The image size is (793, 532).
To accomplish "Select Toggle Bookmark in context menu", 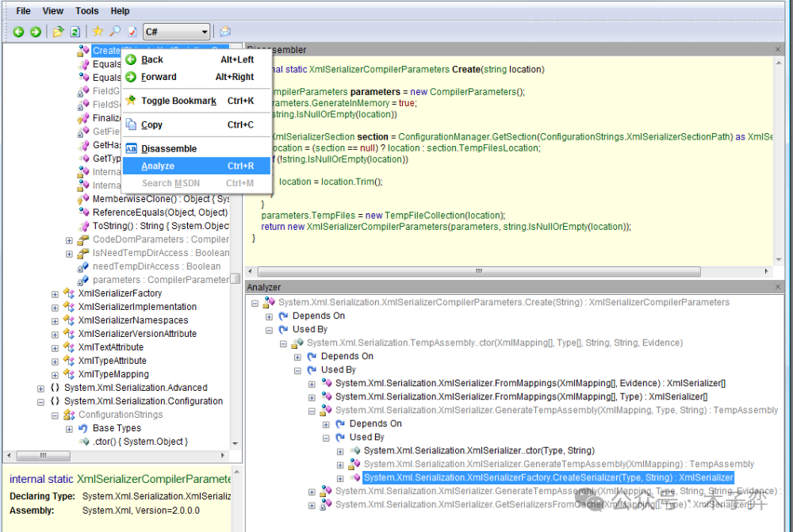I will pyautogui.click(x=178, y=101).
